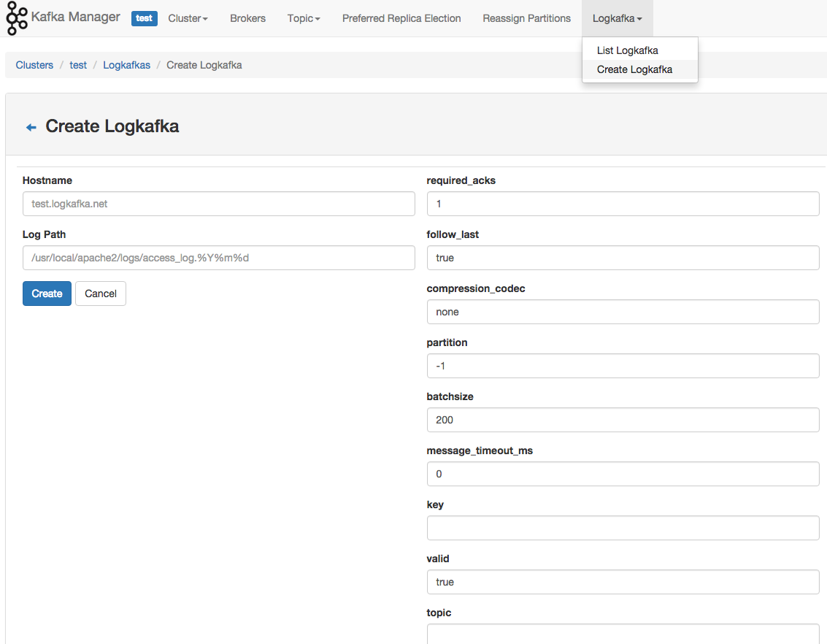Focus the message_timeout_ms field
The width and height of the screenshot is (827, 644).
pos(623,474)
